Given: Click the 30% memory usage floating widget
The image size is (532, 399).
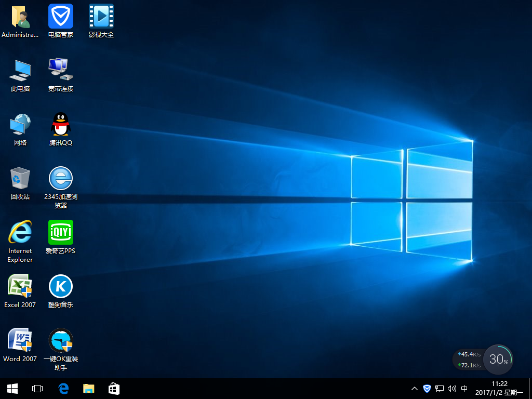Looking at the screenshot, I should tap(498, 359).
